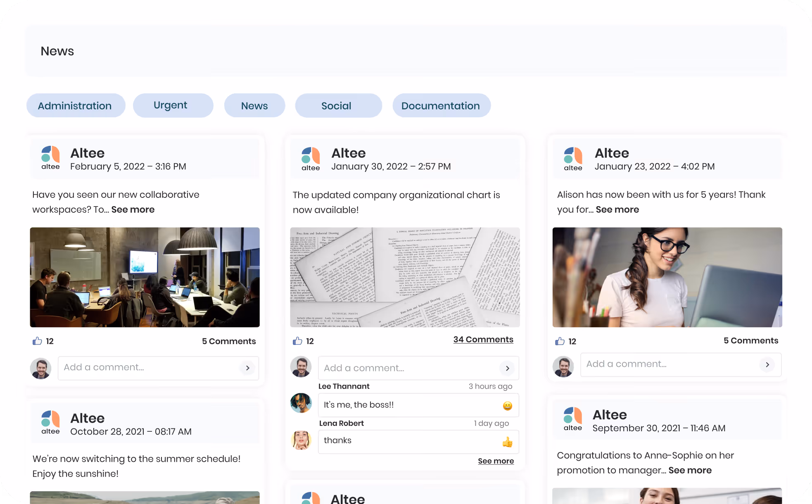Click user avatar beside January 23 comment box
This screenshot has width=812, height=504.
click(x=563, y=366)
